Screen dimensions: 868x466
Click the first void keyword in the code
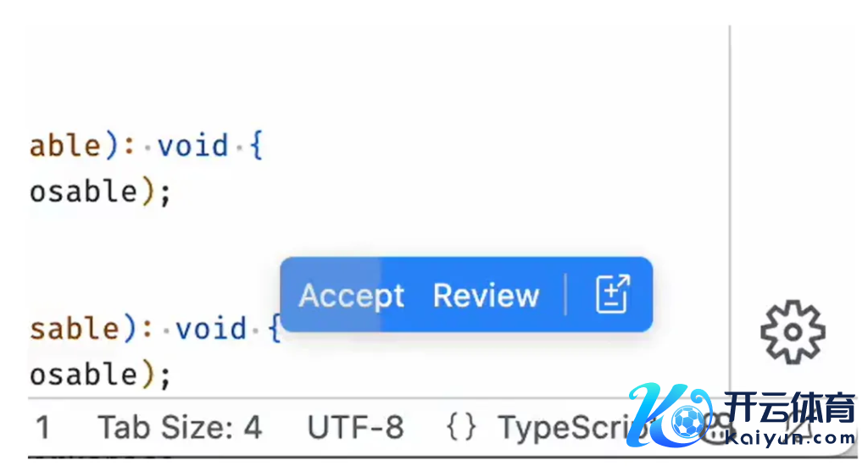click(x=193, y=146)
